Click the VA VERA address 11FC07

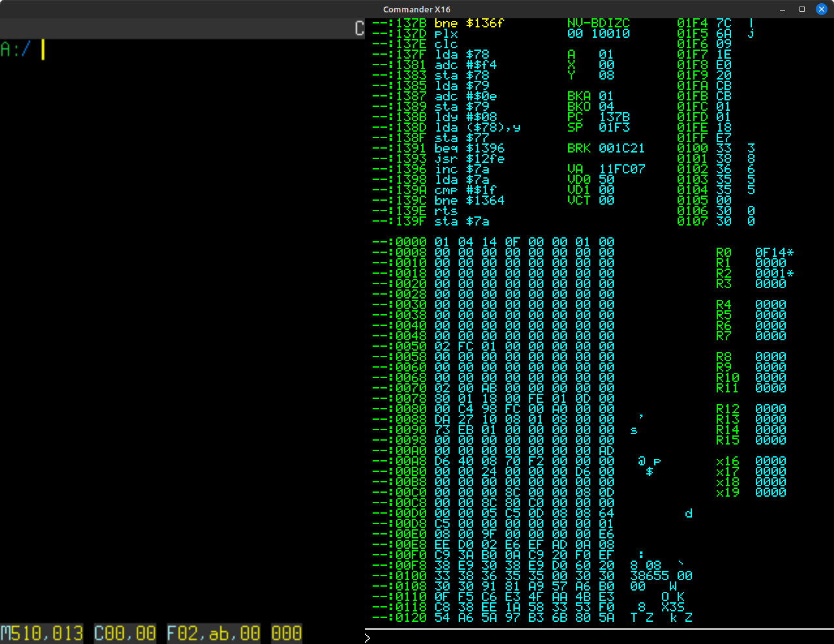pos(622,169)
